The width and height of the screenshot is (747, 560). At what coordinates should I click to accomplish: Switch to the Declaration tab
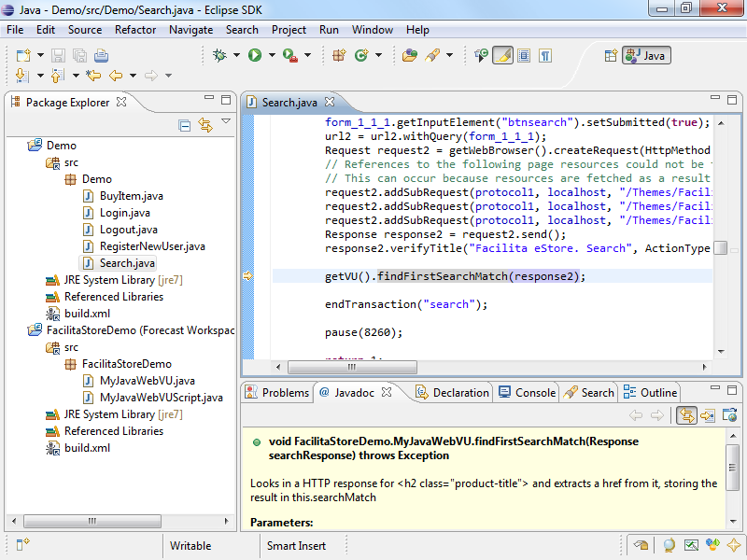click(x=453, y=392)
